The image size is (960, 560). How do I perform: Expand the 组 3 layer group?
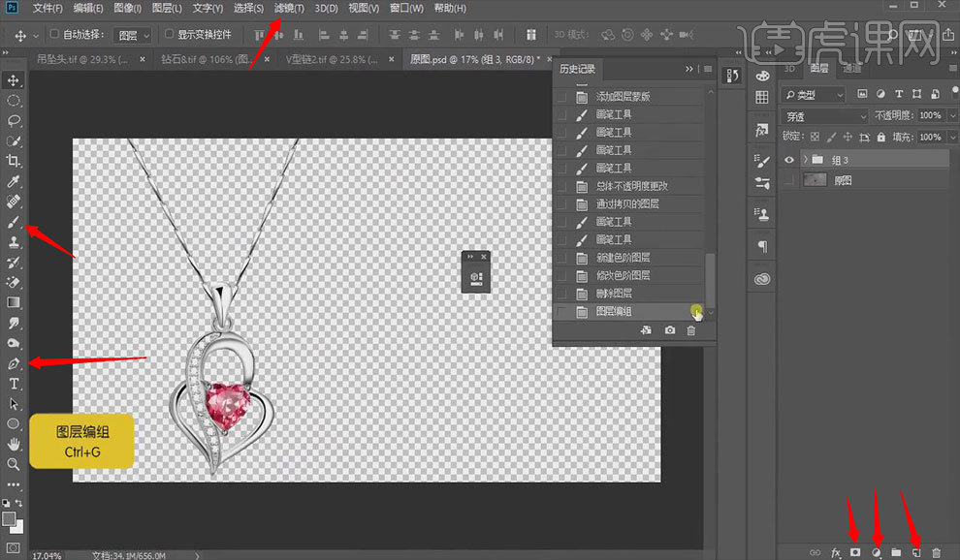(806, 160)
